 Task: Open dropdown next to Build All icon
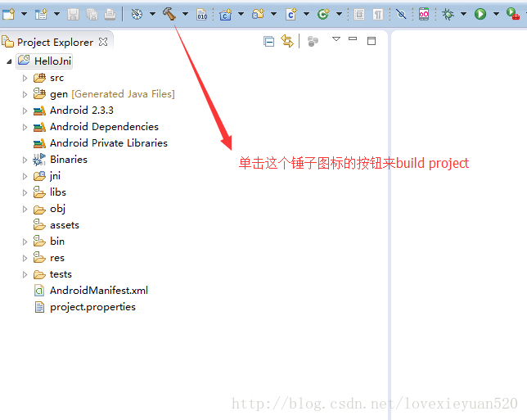coord(152,14)
